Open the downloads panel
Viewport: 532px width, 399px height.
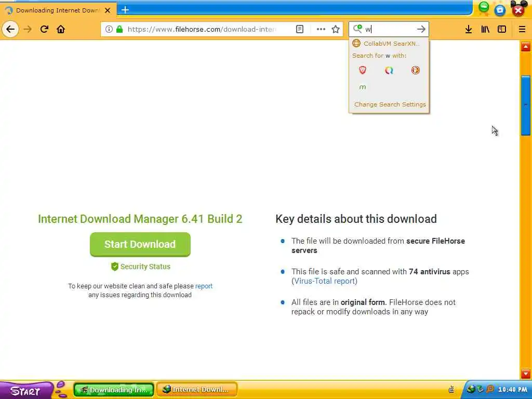point(469,29)
